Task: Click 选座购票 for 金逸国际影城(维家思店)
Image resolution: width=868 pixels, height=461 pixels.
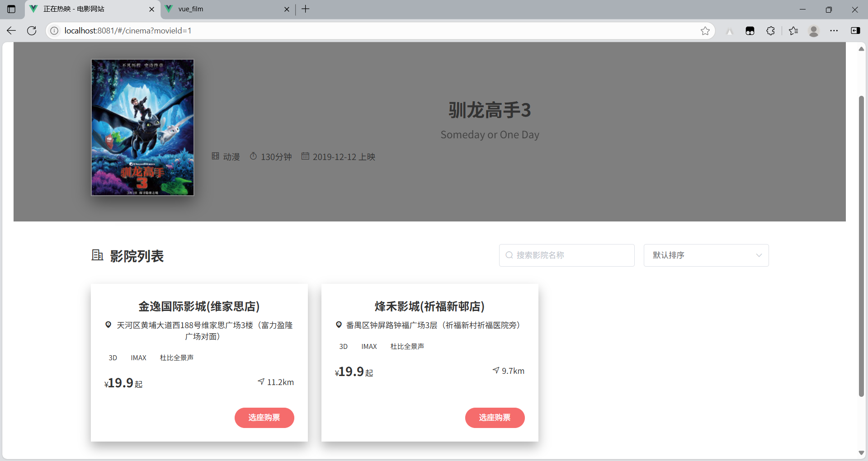Action: click(x=264, y=418)
